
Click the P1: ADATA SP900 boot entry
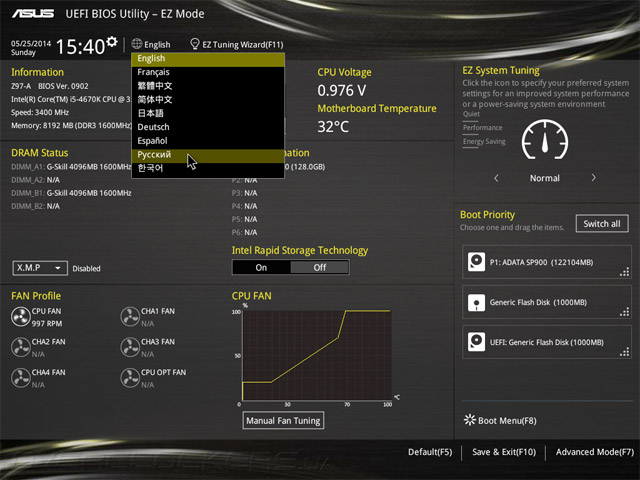[547, 262]
